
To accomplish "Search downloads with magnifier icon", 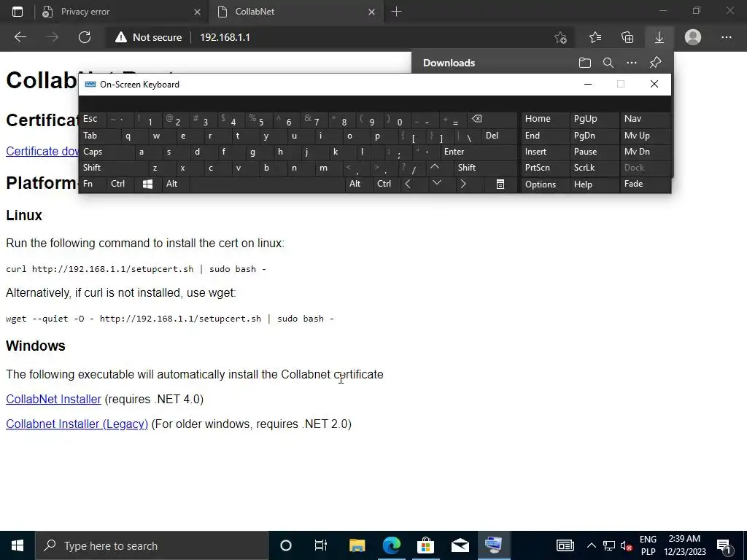I will pos(608,63).
